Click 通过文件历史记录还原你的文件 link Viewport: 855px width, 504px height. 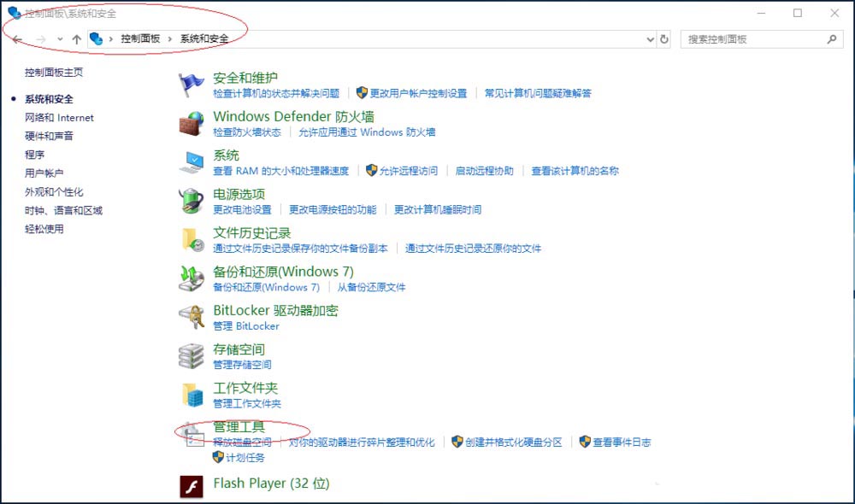pyautogui.click(x=474, y=249)
